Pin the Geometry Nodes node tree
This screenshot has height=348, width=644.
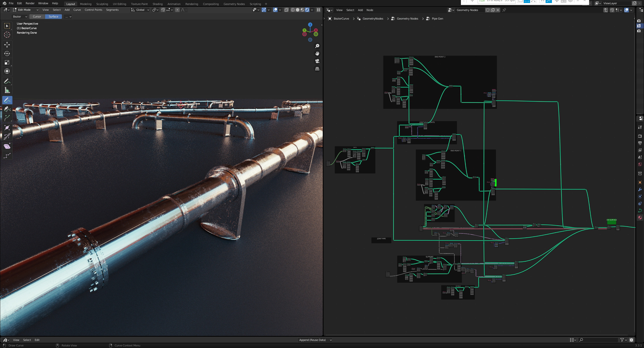click(504, 10)
